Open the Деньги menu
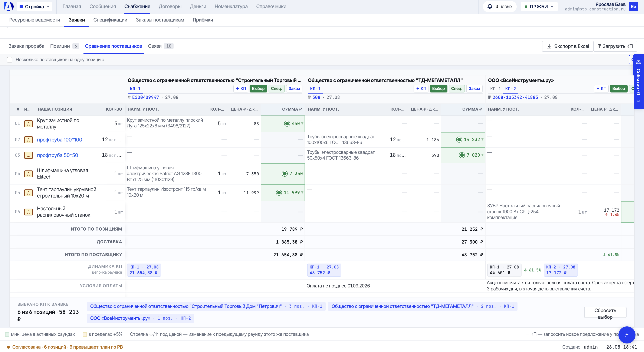 point(198,7)
